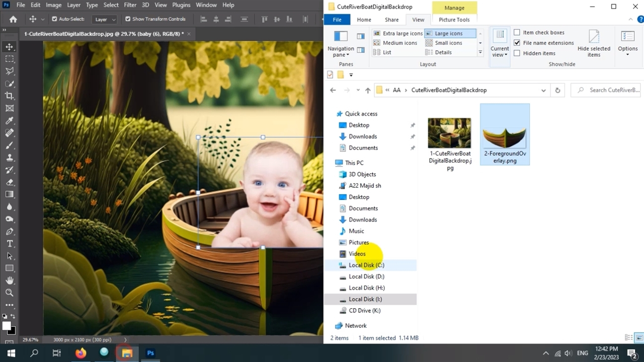Toggle File name extensions checkbox
This screenshot has width=644, height=362.
coord(517,43)
